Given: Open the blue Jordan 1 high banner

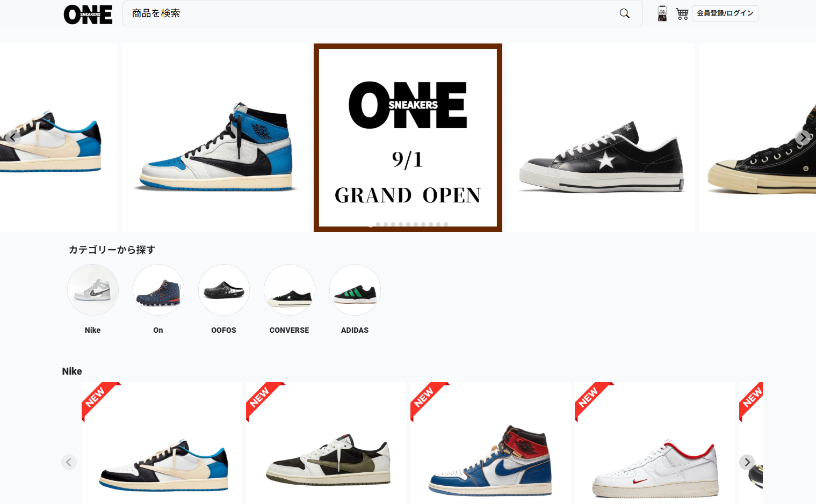Looking at the screenshot, I should (216, 137).
